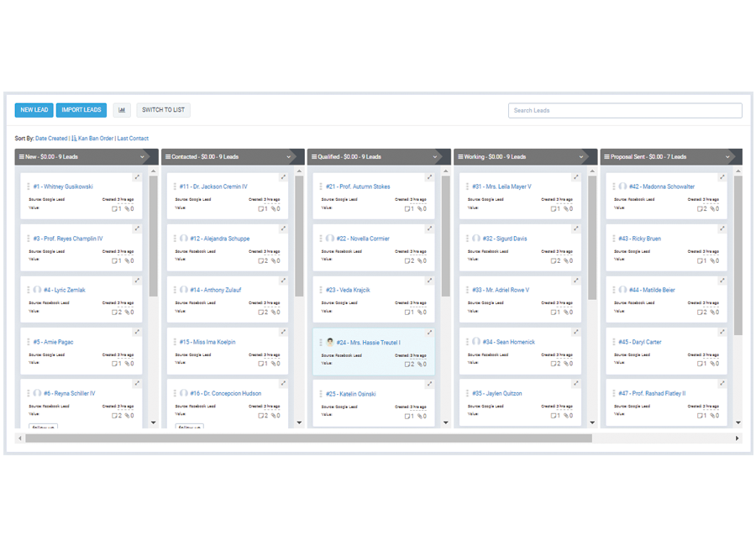Sort leads by Last Contact

click(133, 139)
